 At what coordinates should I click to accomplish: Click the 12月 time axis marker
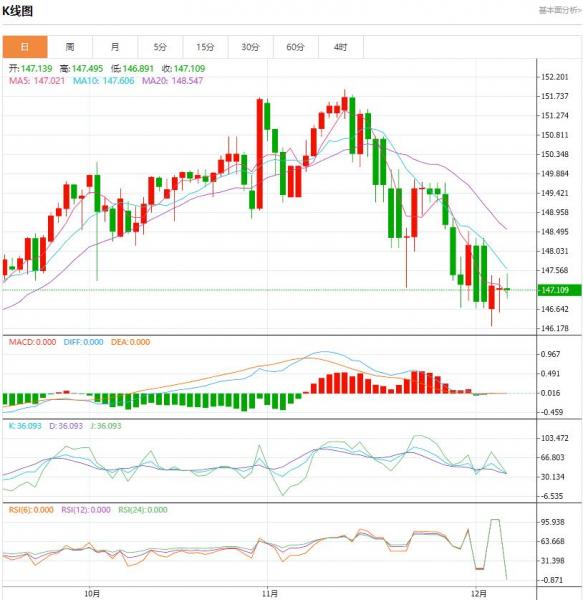point(479,593)
